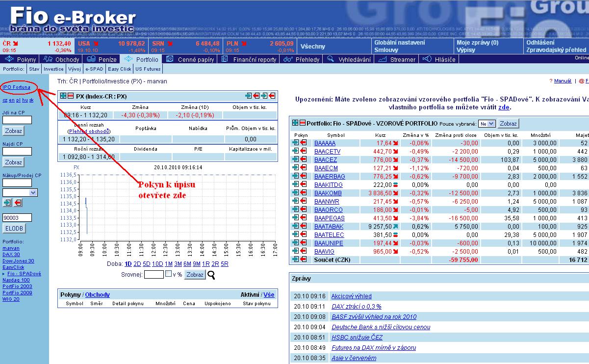Switch to the US Futures portfolio subtab

[x=148, y=69]
